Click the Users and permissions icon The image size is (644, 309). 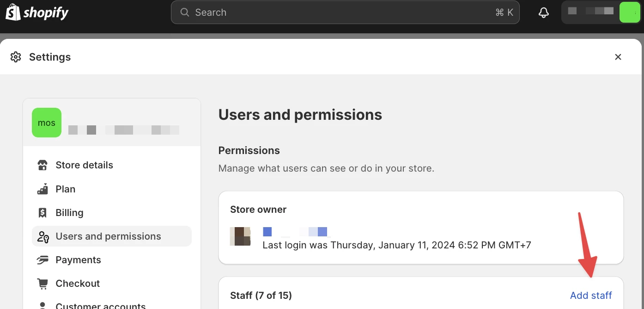[x=43, y=237]
